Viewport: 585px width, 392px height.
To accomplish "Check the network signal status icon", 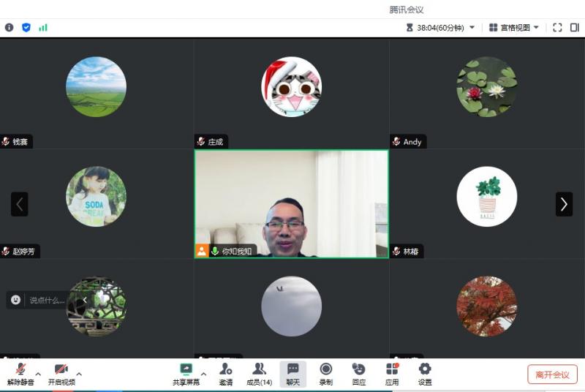I will [43, 28].
